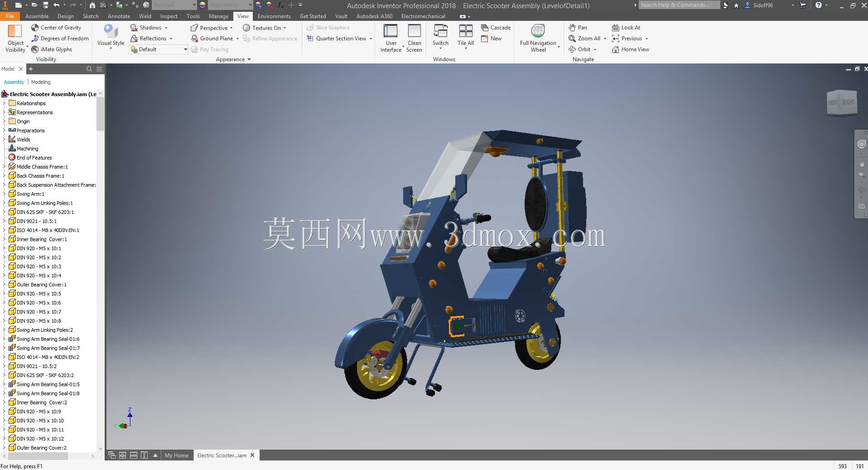
Task: Select the Assembly browser view
Action: (x=14, y=82)
